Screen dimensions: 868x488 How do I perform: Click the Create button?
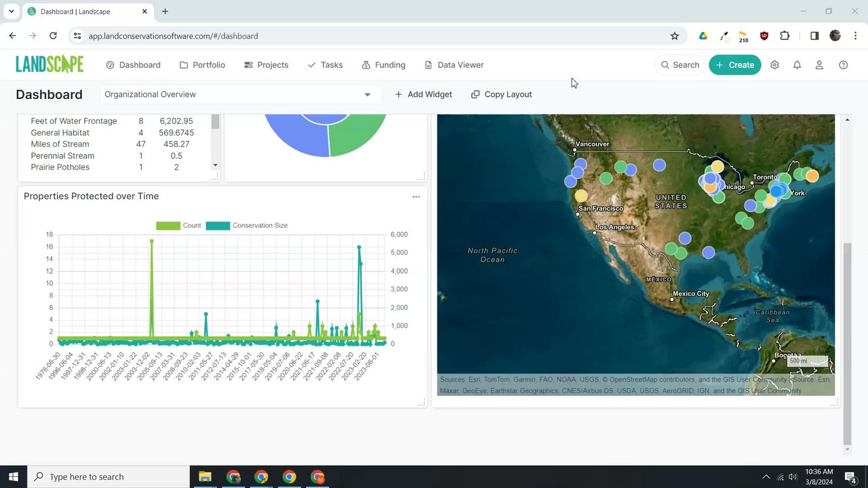pyautogui.click(x=735, y=65)
